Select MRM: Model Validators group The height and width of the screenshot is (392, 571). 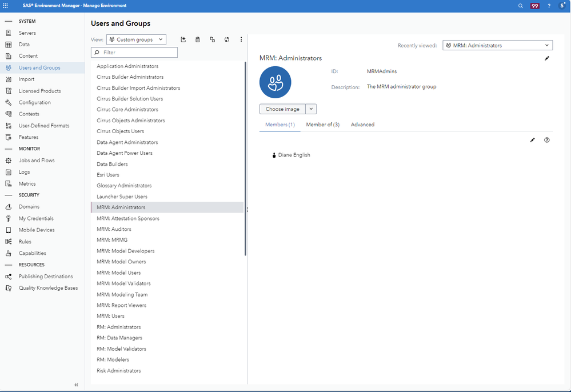click(123, 283)
